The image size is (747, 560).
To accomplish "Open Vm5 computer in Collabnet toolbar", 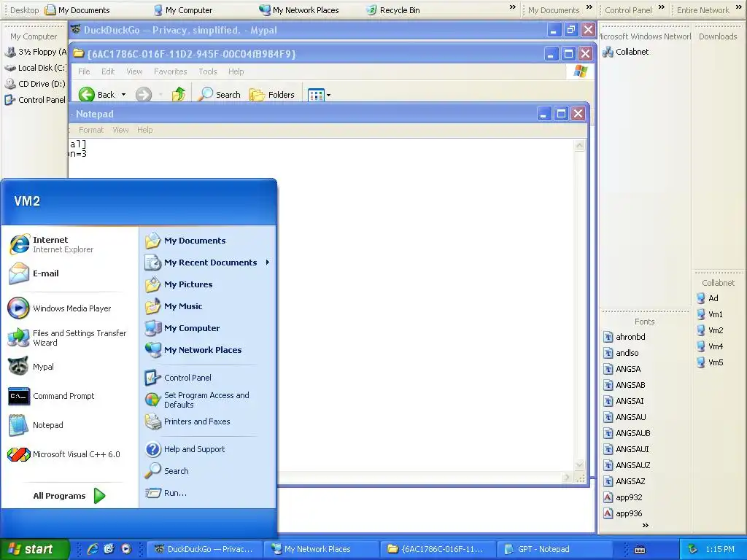I will [x=710, y=362].
